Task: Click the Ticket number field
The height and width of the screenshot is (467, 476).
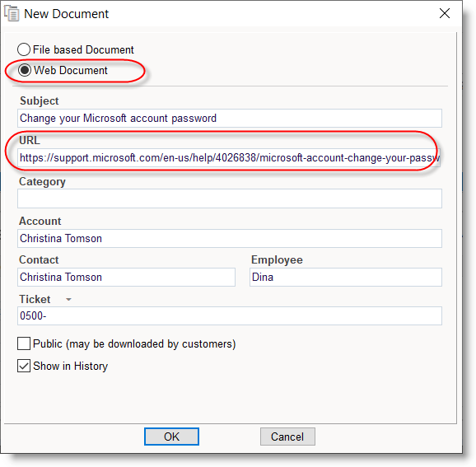Action: point(230,315)
